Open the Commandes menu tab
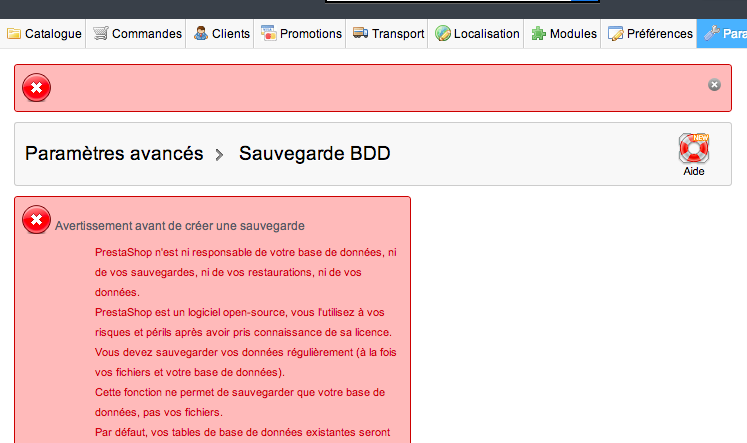 click(136, 34)
